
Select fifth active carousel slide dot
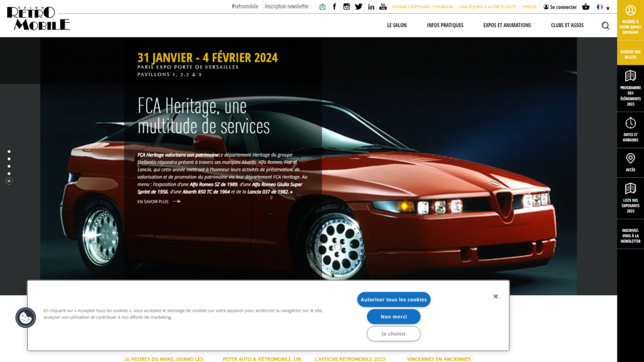click(9, 181)
